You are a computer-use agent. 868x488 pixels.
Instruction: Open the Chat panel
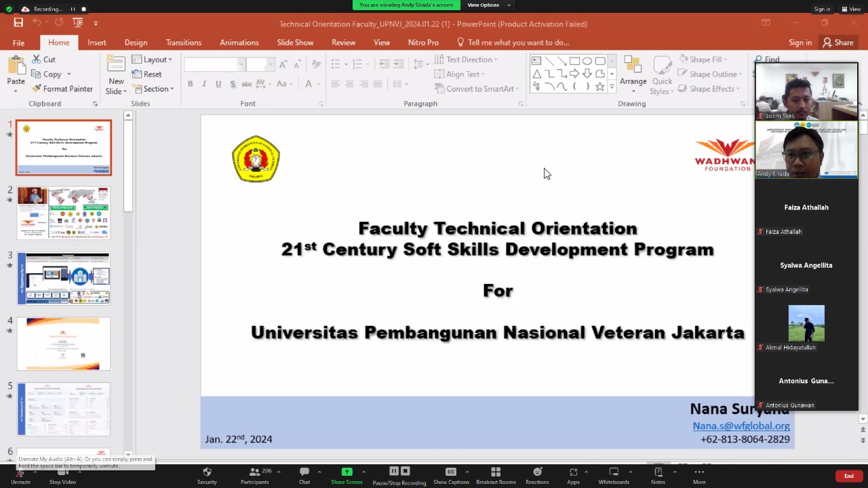[x=304, y=472]
